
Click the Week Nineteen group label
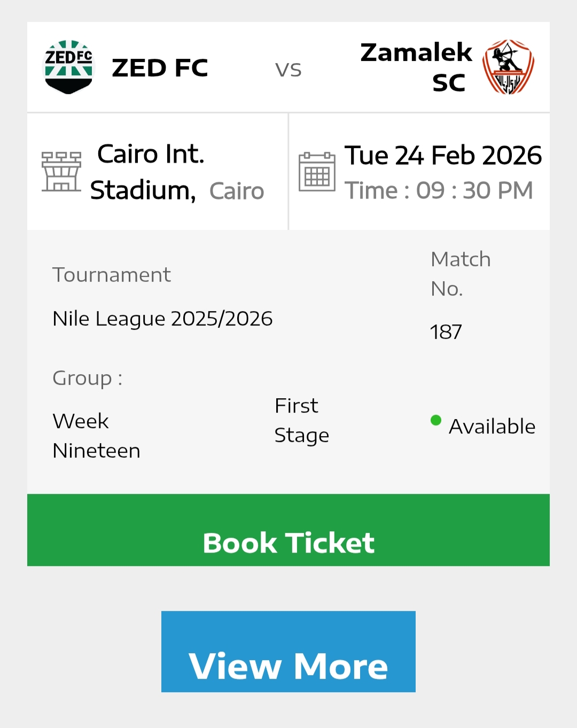(96, 435)
